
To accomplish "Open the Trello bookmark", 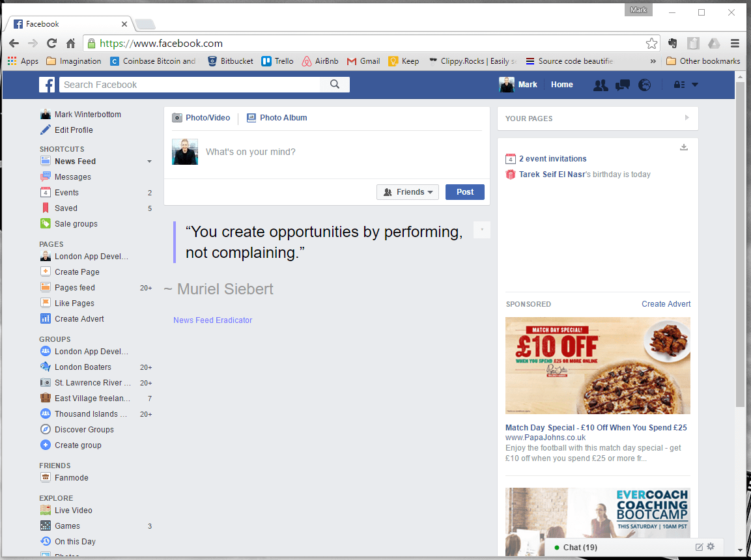I will click(x=277, y=61).
